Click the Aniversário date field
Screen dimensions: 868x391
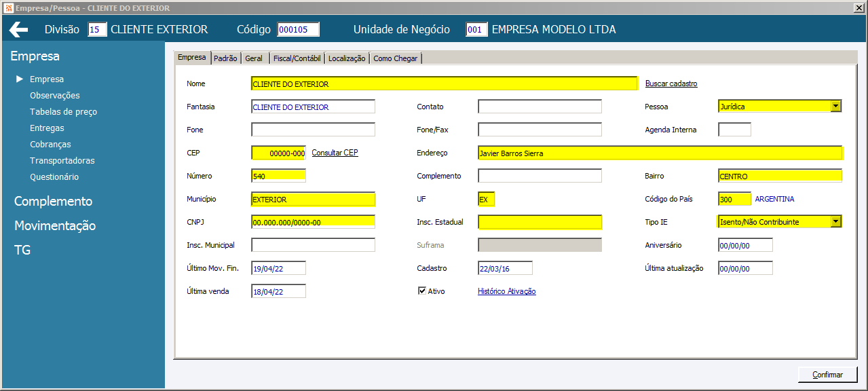click(745, 245)
